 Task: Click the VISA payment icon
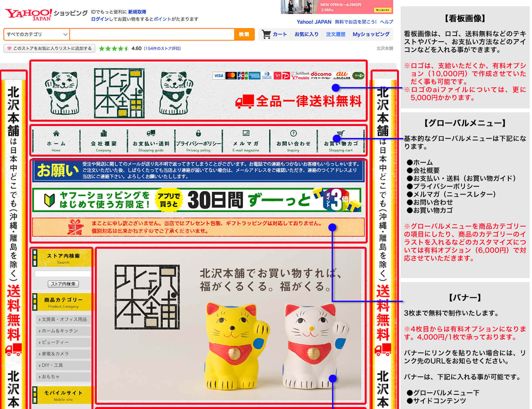[x=218, y=76]
